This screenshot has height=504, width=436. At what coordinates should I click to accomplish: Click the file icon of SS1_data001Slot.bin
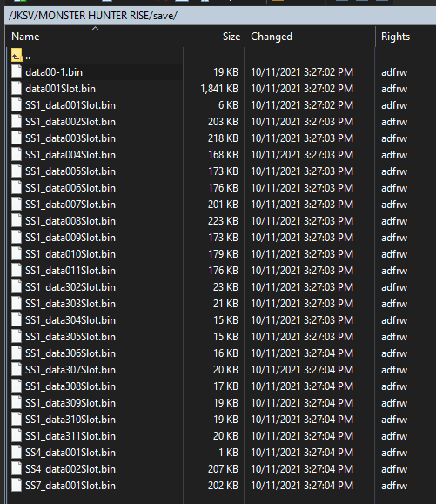[17, 105]
